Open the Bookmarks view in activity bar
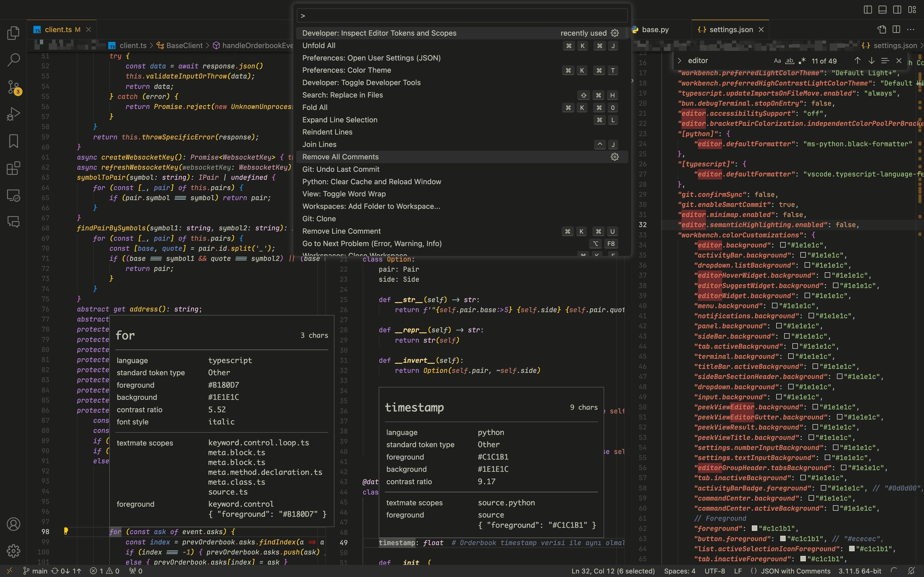924x577 pixels. pyautogui.click(x=13, y=141)
